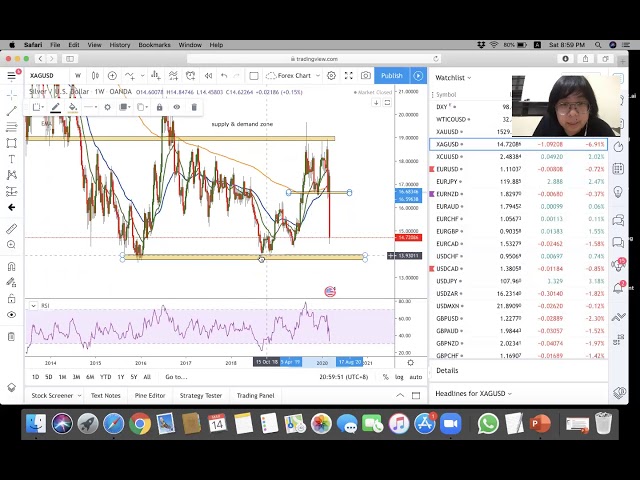Viewport: 640px width, 480px height.
Task: Open the Bookmarks menu in Safari
Action: [154, 45]
